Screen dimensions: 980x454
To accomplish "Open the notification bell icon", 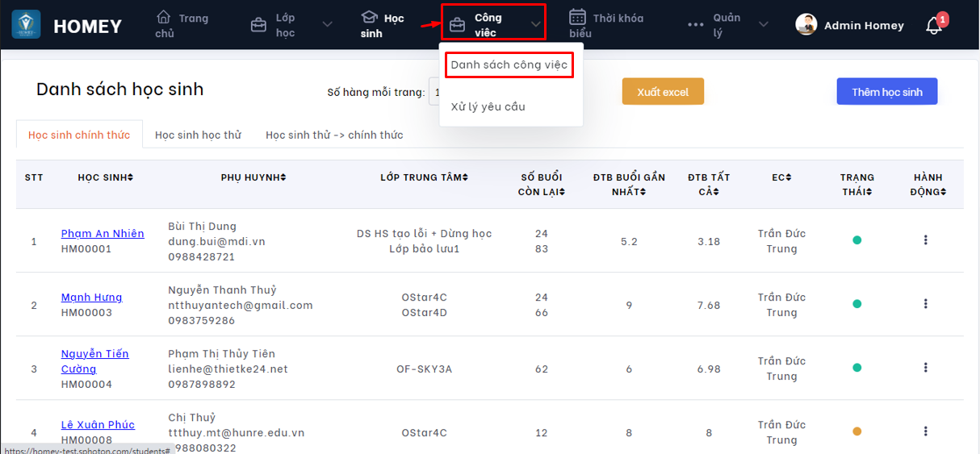I will pos(934,26).
